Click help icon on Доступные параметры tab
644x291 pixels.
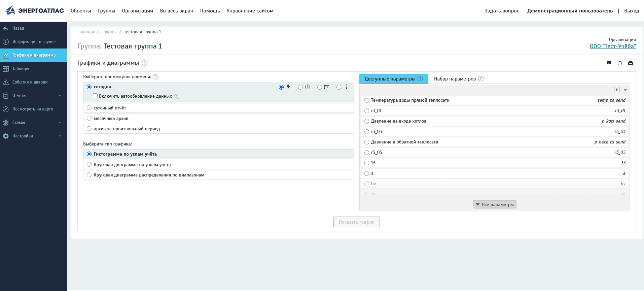click(420, 78)
